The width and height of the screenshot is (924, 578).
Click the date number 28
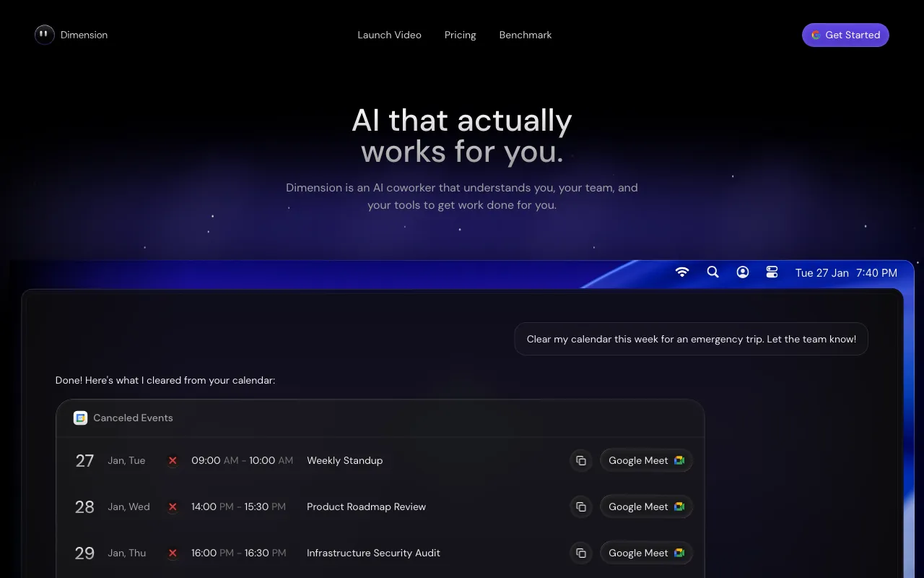(84, 506)
